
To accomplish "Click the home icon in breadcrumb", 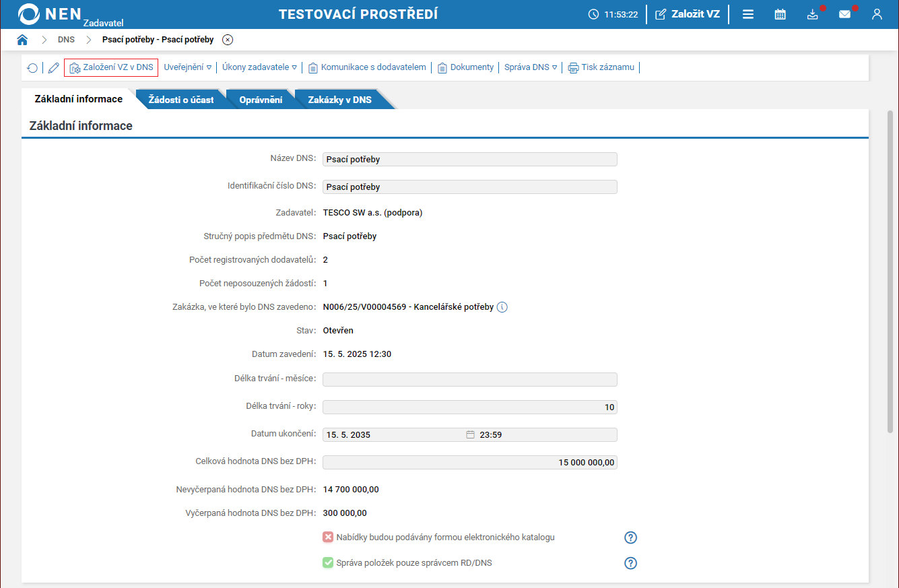I will click(x=22, y=40).
